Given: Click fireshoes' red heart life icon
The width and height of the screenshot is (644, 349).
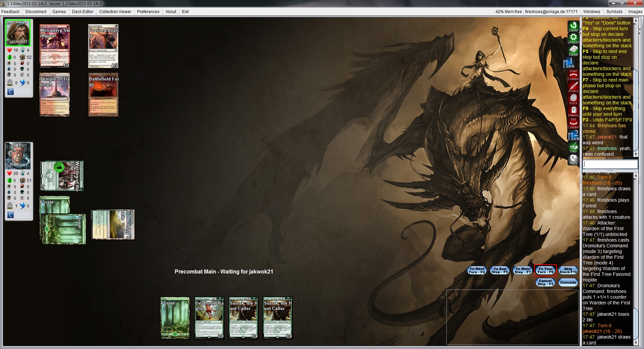Looking at the screenshot, I should click(9, 173).
